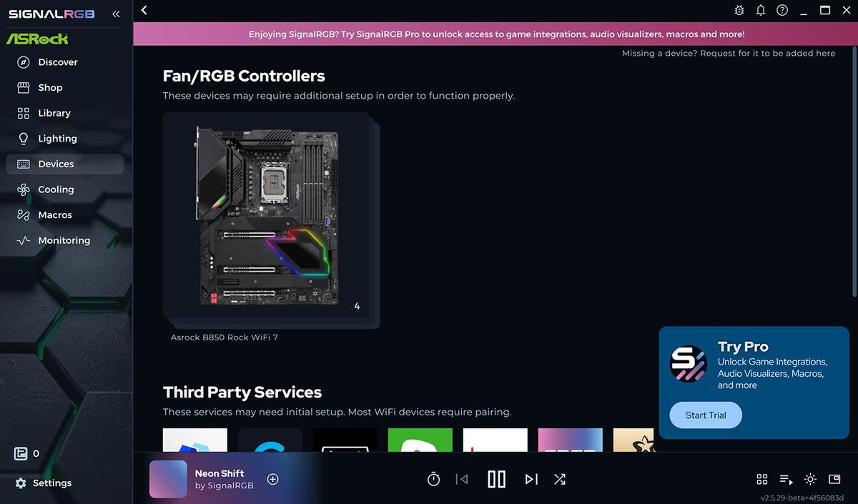Open Settings gear in sidebar

(44, 483)
